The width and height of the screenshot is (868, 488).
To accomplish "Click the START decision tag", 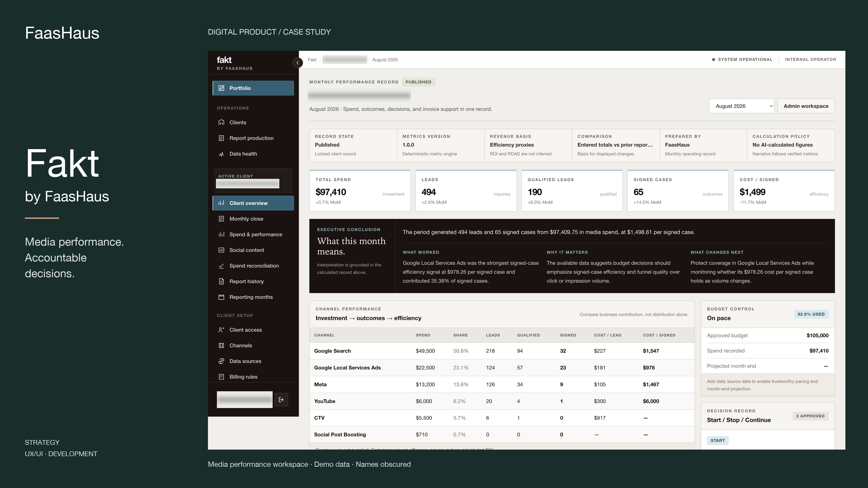I will click(x=718, y=441).
